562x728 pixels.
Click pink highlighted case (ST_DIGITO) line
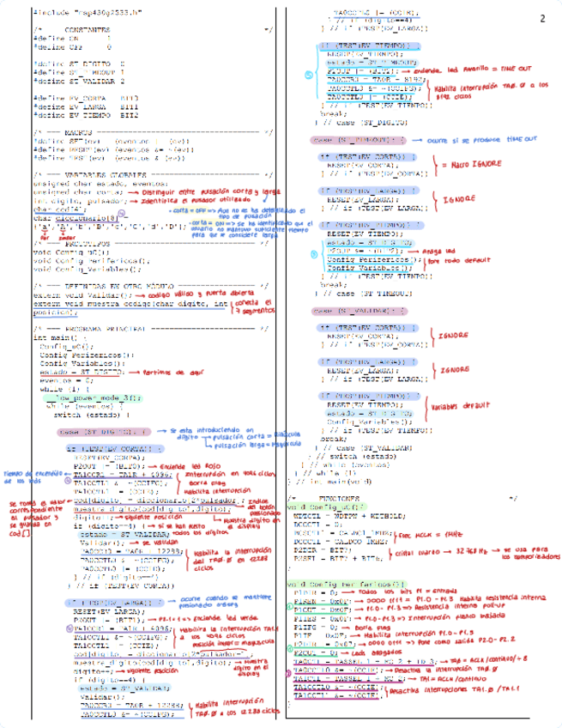tap(104, 431)
